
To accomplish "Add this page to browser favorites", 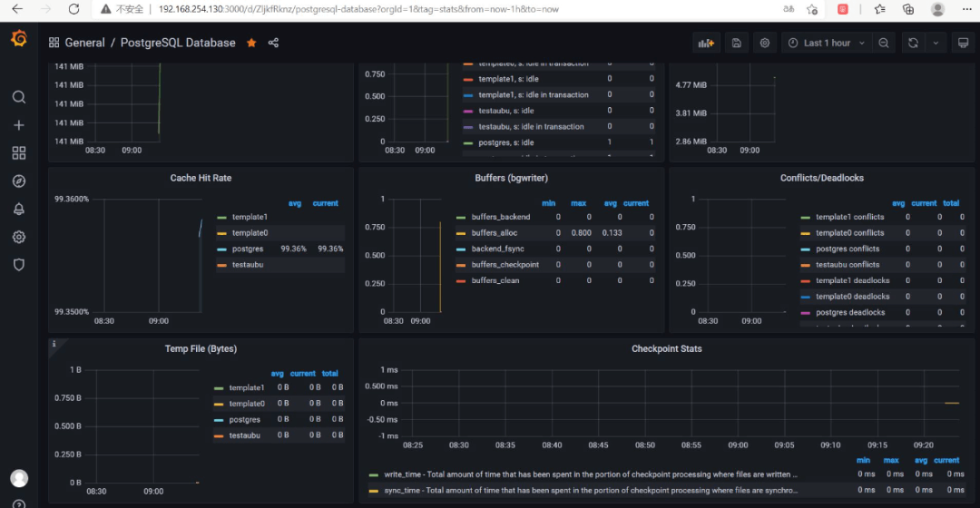I will coord(812,9).
